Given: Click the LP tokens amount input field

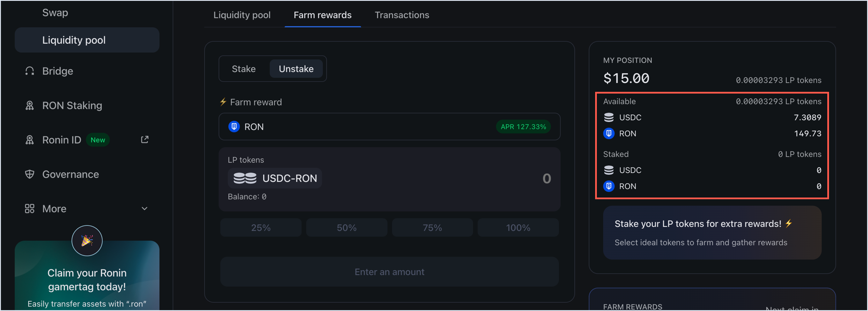Looking at the screenshot, I should [547, 179].
